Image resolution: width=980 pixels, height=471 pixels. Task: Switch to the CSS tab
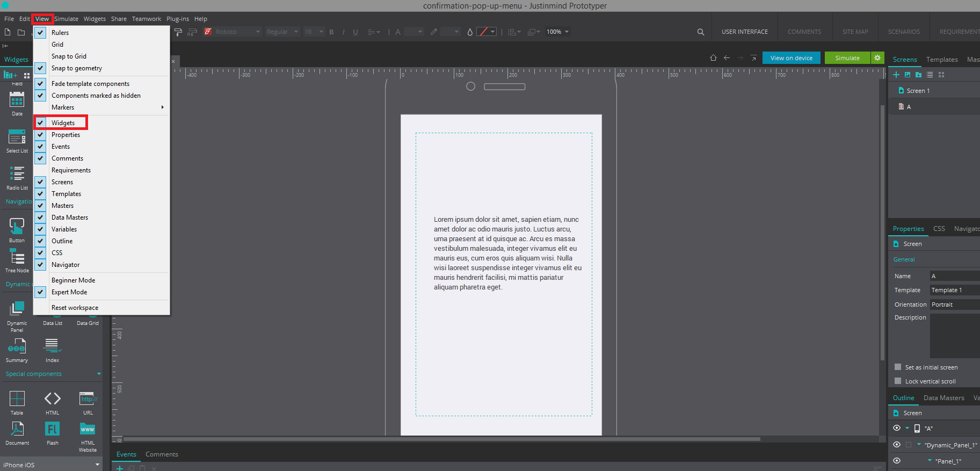[x=939, y=229]
